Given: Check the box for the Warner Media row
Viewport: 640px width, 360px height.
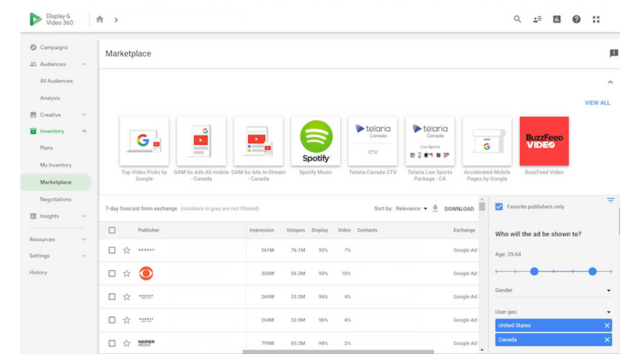Looking at the screenshot, I should tap(112, 343).
